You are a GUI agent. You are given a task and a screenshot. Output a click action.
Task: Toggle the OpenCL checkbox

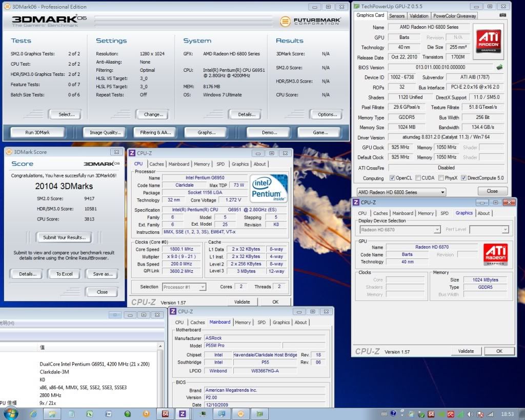pos(392,178)
